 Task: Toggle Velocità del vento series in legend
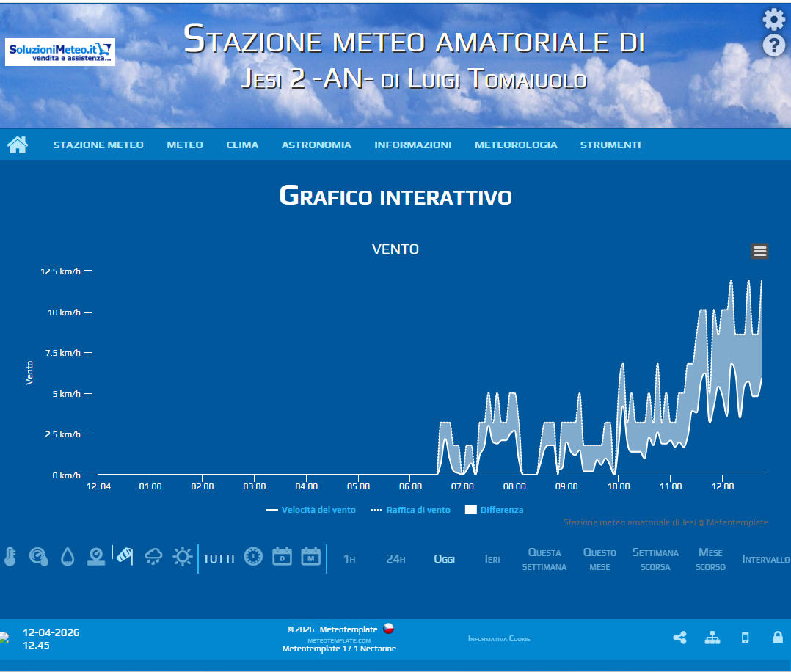coord(311,510)
